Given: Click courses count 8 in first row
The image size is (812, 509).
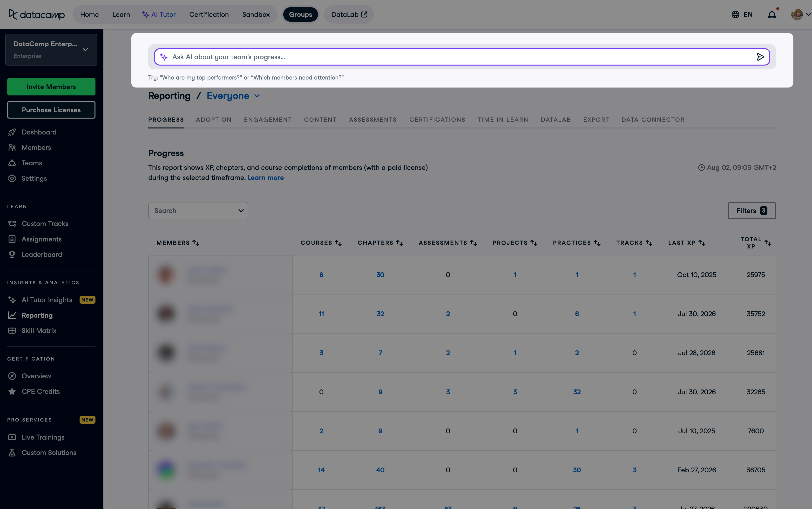Looking at the screenshot, I should 321,275.
